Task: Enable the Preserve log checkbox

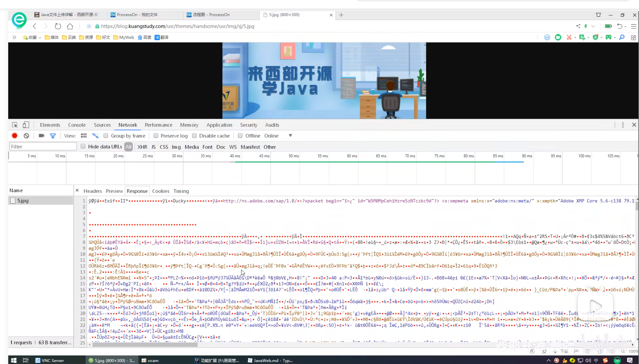Action: [156, 136]
